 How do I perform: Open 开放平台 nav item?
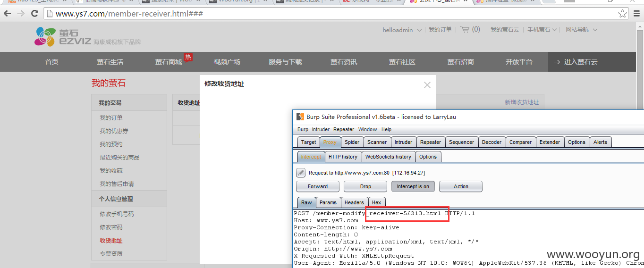519,62
